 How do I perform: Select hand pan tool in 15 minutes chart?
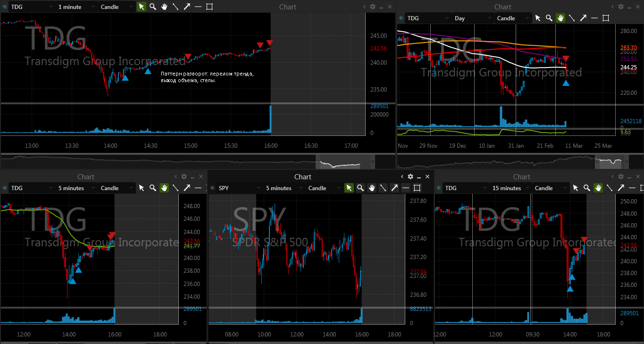point(598,188)
